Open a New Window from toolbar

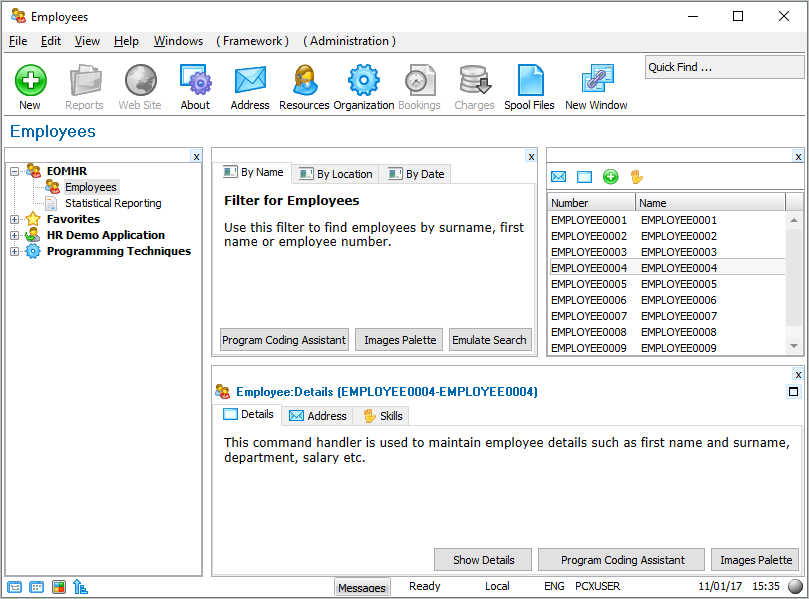click(596, 81)
